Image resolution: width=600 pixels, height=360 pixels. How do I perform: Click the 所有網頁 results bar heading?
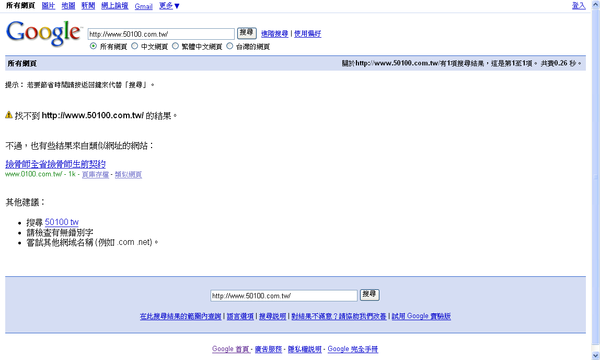coord(22,64)
